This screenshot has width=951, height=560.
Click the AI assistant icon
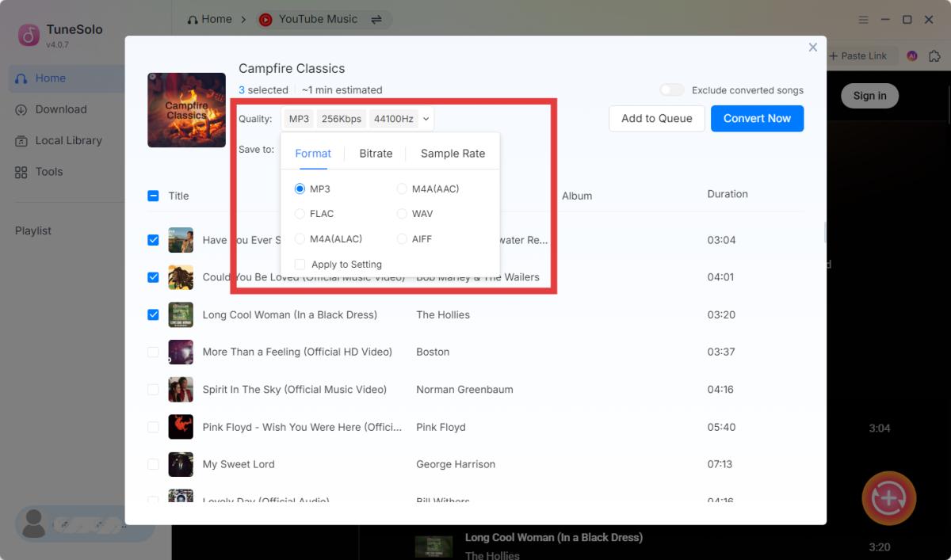point(912,55)
